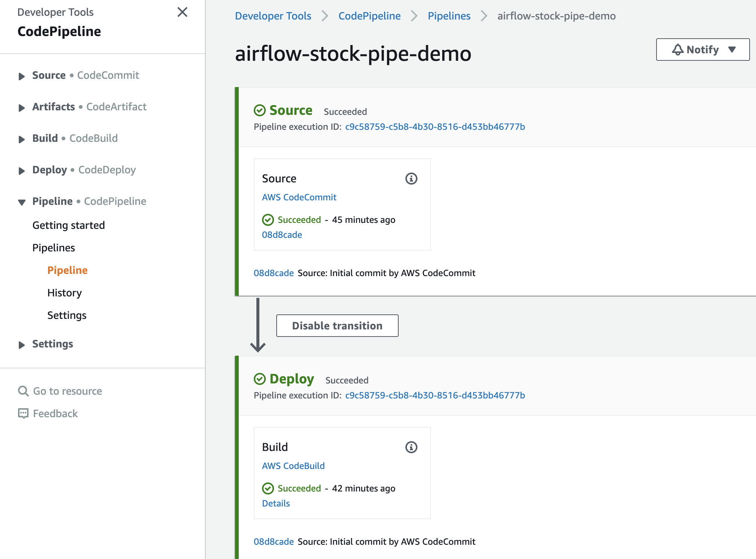The height and width of the screenshot is (559, 756).
Task: Expand the Source CodeCommit section
Action: click(x=22, y=76)
